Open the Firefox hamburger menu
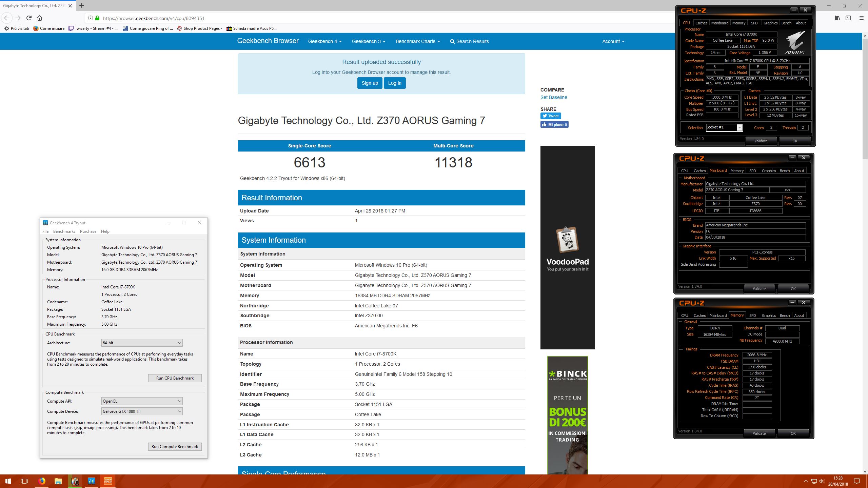Screen dimensions: 868x488 click(x=862, y=18)
